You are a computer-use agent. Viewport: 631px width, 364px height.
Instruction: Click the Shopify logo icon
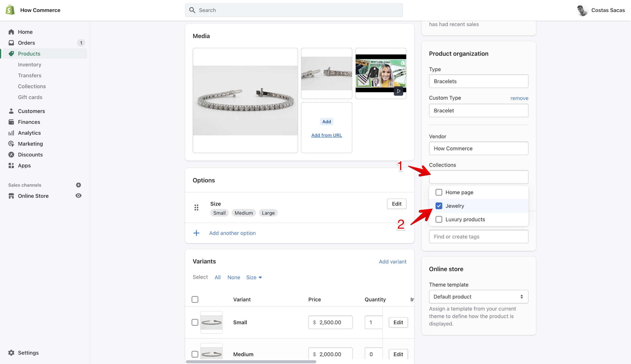(10, 10)
